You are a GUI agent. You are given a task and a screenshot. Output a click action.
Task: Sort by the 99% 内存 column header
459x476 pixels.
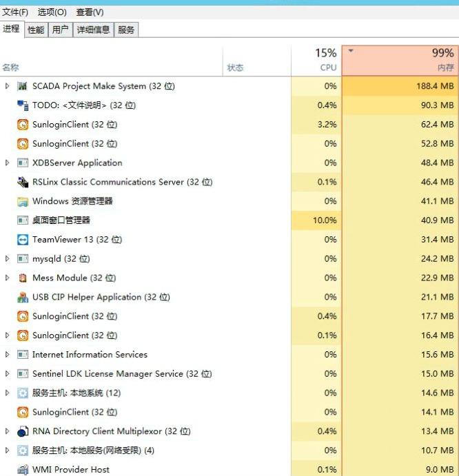pos(400,61)
